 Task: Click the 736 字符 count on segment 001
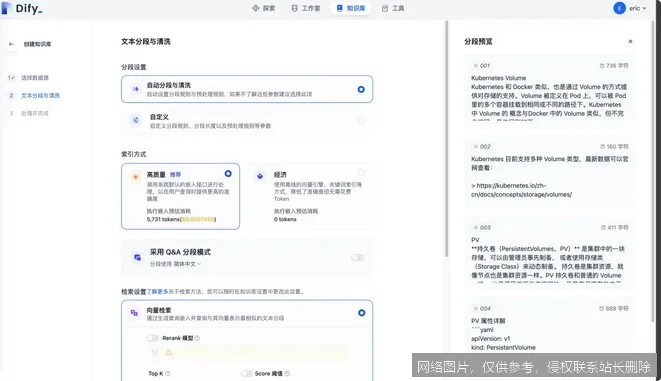(614, 66)
